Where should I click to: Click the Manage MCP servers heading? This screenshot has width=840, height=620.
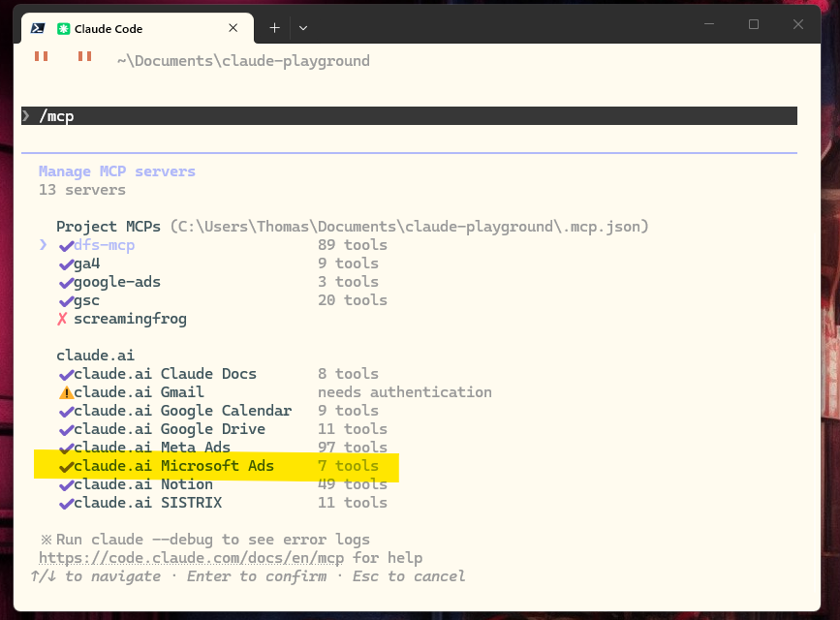pos(117,171)
